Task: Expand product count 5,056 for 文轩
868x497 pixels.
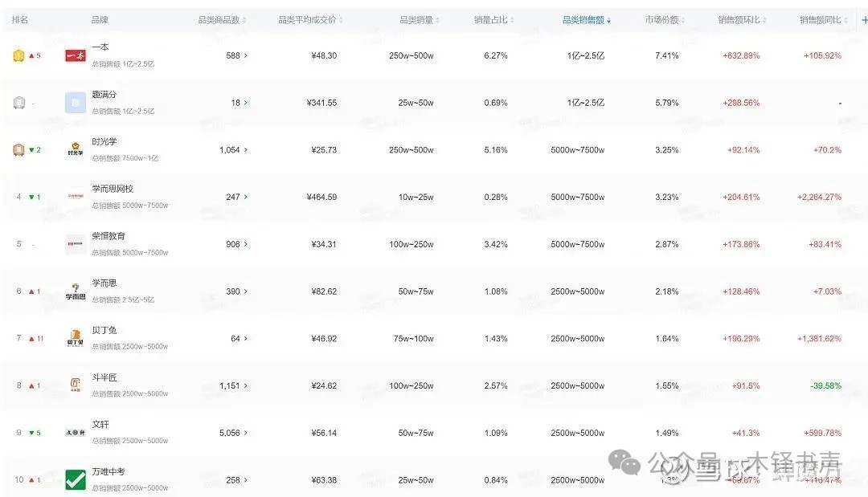Action: coord(234,433)
